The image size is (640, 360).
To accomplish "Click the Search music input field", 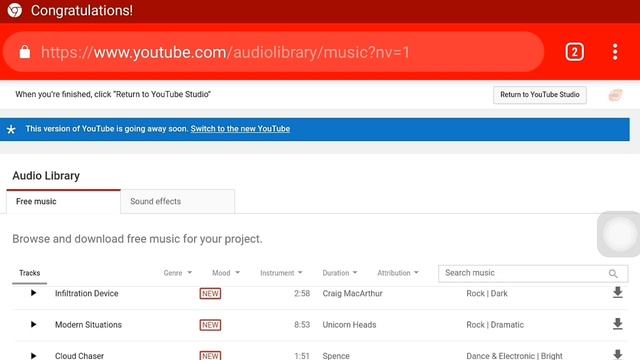I will pyautogui.click(x=533, y=273).
